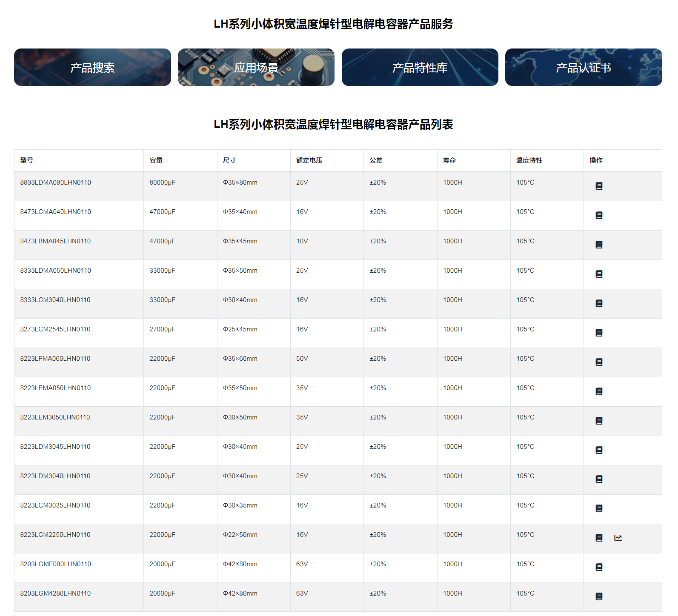Click the 容量 column header

156,160
